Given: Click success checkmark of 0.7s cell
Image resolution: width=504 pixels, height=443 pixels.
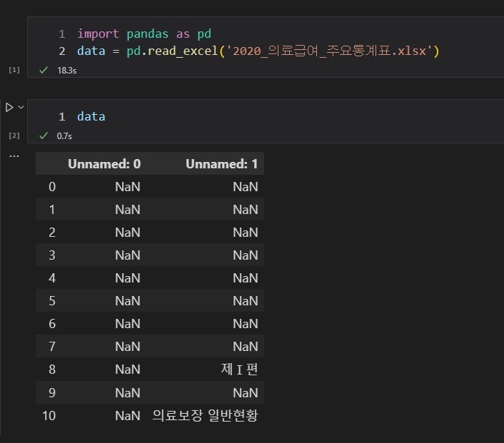Looking at the screenshot, I should (44, 136).
